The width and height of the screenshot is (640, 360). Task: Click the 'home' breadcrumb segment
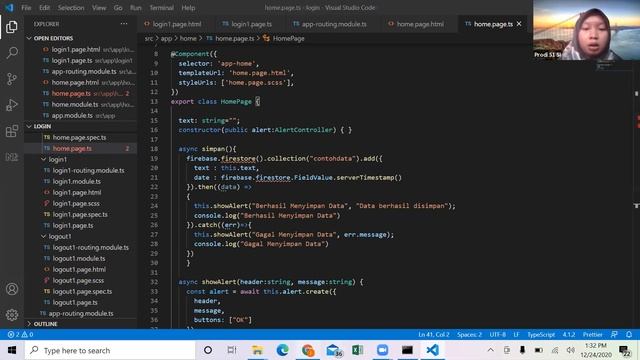[x=188, y=38]
